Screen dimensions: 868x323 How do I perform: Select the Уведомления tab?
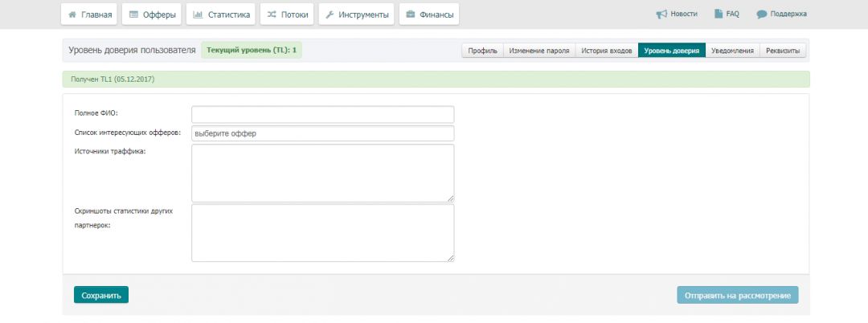pos(732,51)
